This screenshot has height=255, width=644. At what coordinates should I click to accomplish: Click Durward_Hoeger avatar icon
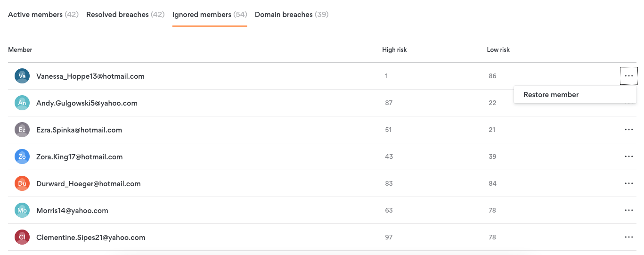[22, 183]
